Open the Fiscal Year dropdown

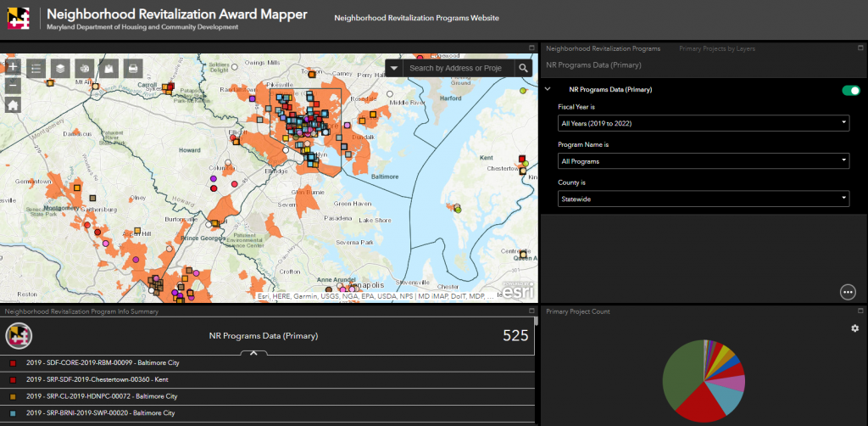click(703, 123)
